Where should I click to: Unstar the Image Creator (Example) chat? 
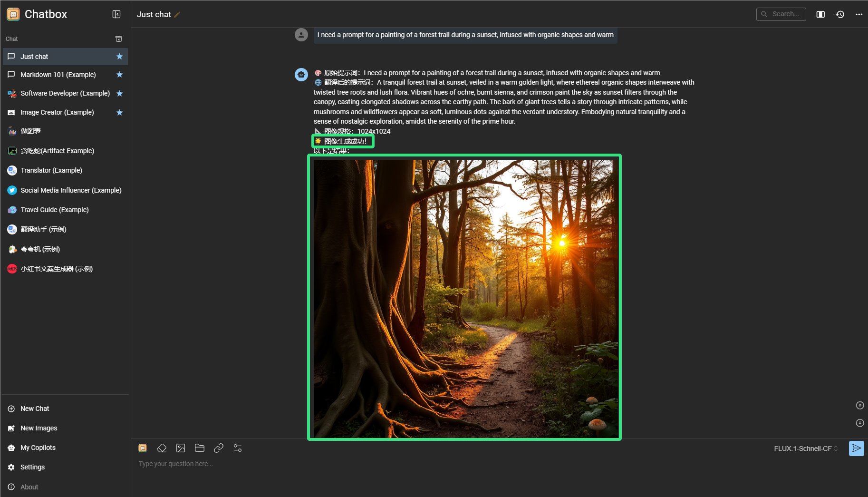[x=119, y=113]
